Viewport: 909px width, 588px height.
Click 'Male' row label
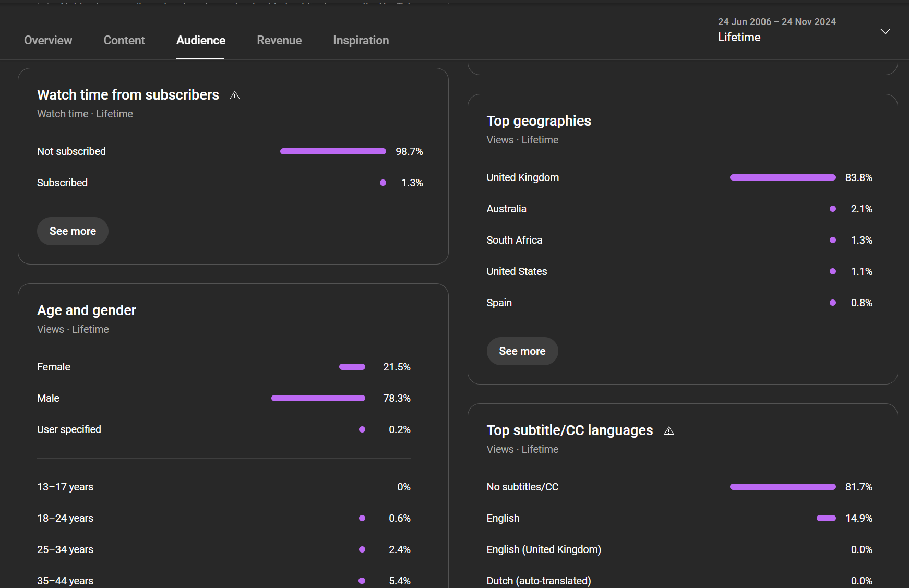pyautogui.click(x=48, y=398)
